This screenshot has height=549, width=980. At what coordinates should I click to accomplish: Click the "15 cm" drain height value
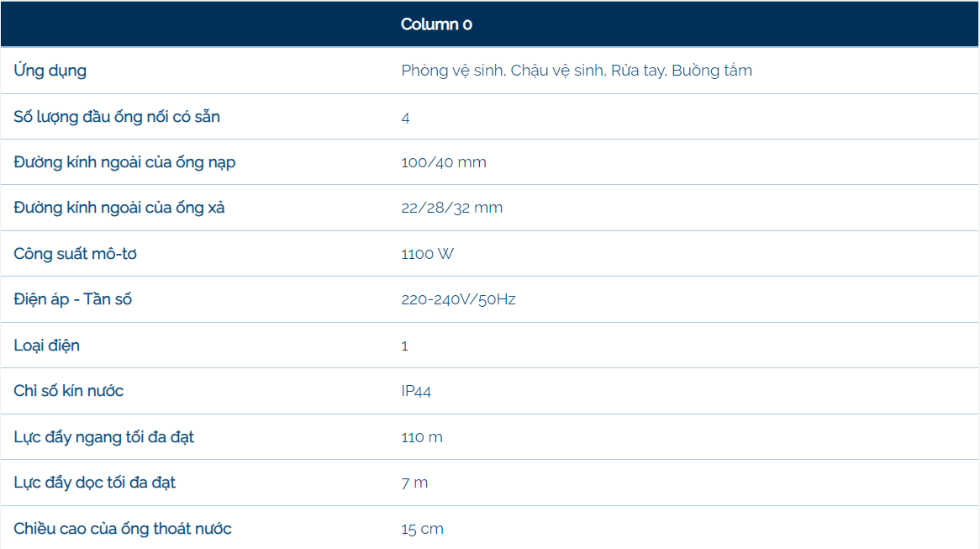pyautogui.click(x=422, y=529)
